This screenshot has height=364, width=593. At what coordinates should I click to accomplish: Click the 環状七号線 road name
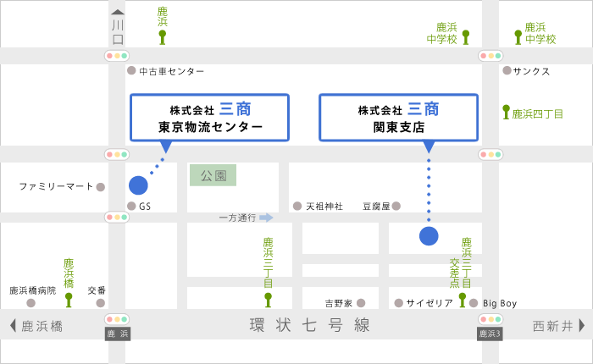tap(309, 325)
